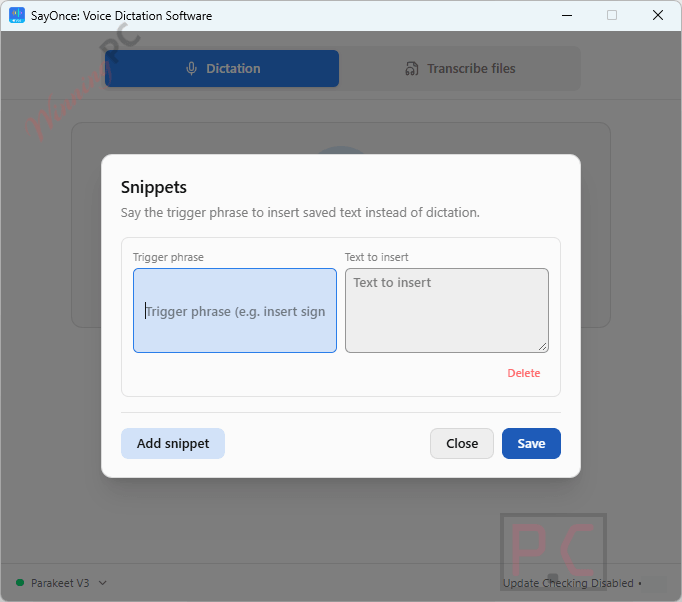Click the 'Trigger phrase' field label

pyautogui.click(x=168, y=257)
